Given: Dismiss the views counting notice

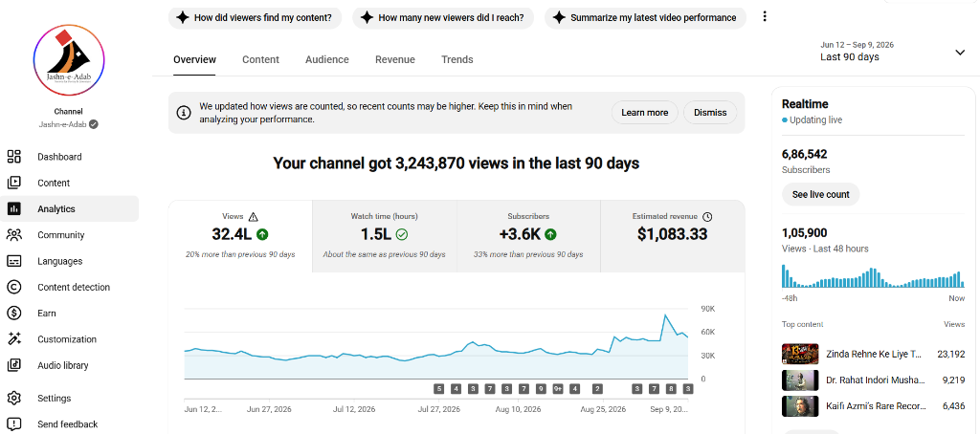Looking at the screenshot, I should (x=710, y=113).
